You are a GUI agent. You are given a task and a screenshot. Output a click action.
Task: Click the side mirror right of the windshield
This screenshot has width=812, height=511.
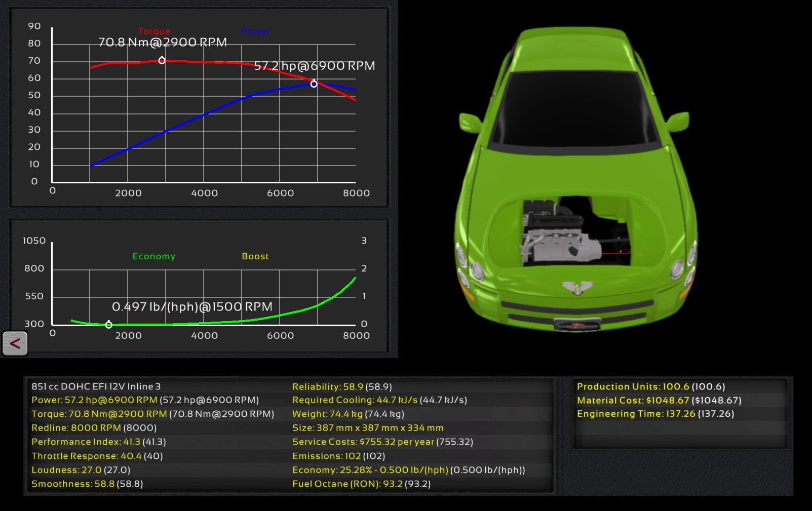point(677,122)
